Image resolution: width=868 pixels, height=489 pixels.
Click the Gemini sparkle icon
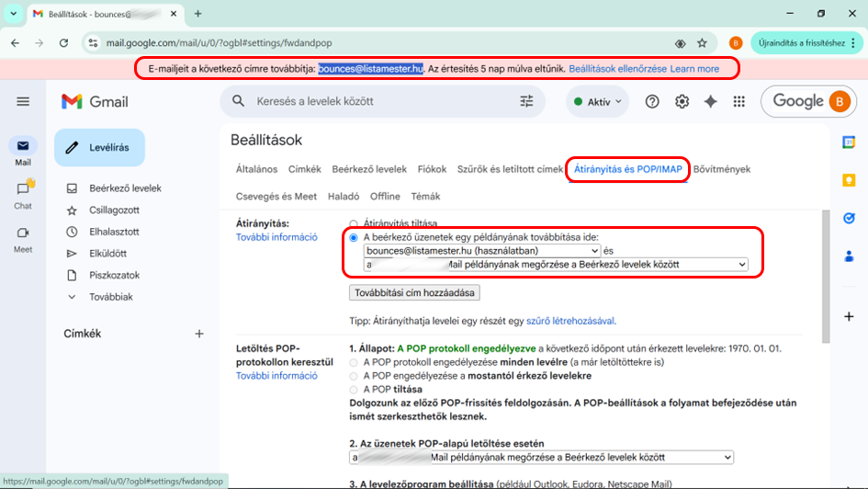click(710, 102)
